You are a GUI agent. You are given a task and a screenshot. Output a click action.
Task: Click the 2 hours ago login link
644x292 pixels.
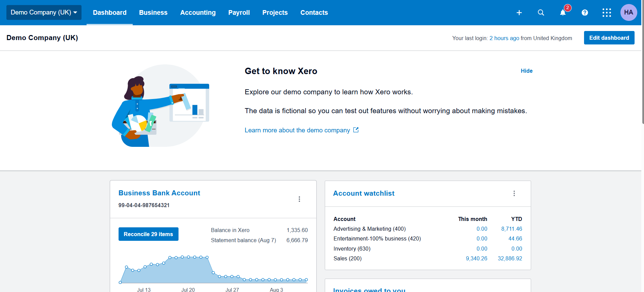click(x=504, y=38)
